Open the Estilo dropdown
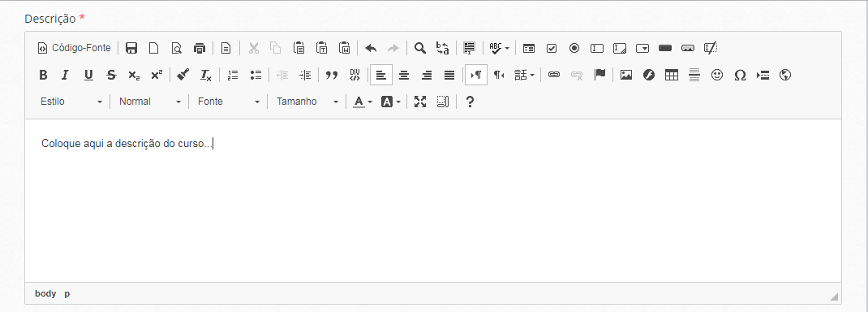 (x=71, y=102)
